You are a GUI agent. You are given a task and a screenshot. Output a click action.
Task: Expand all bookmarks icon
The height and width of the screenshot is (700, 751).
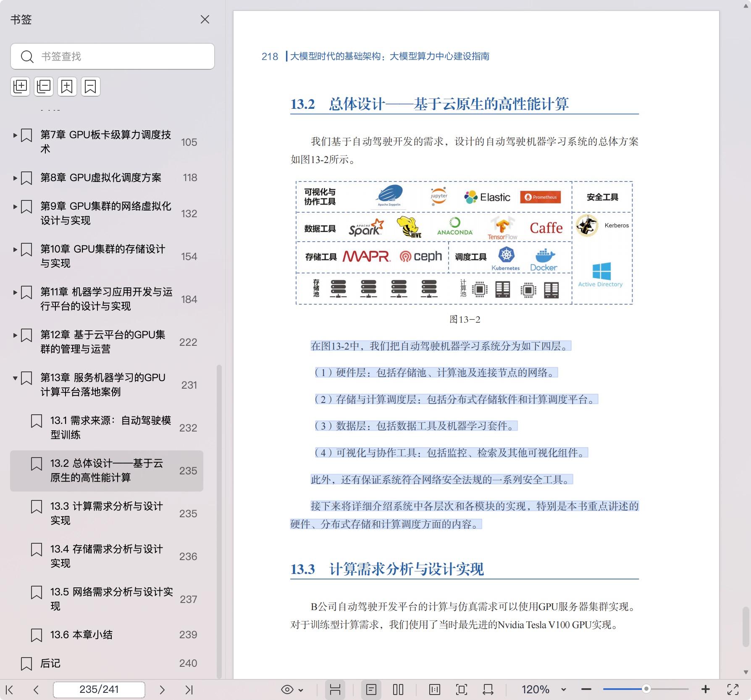(20, 87)
